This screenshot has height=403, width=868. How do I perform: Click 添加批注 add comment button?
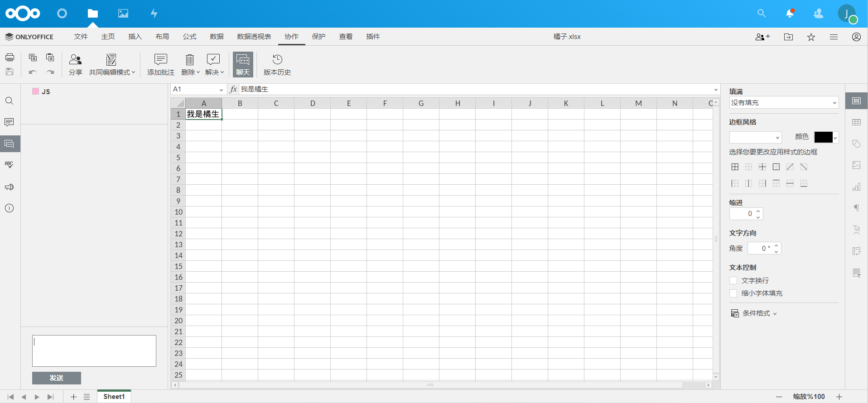pos(161,65)
